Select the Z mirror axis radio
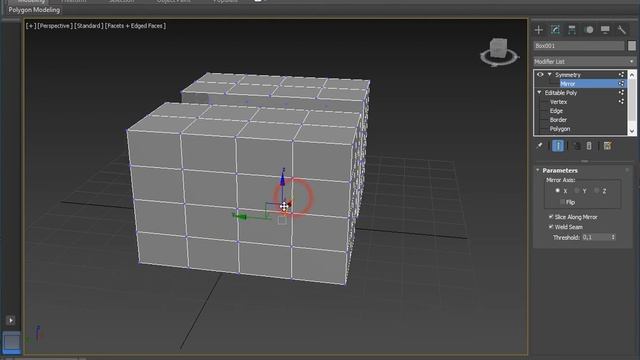 pyautogui.click(x=596, y=191)
